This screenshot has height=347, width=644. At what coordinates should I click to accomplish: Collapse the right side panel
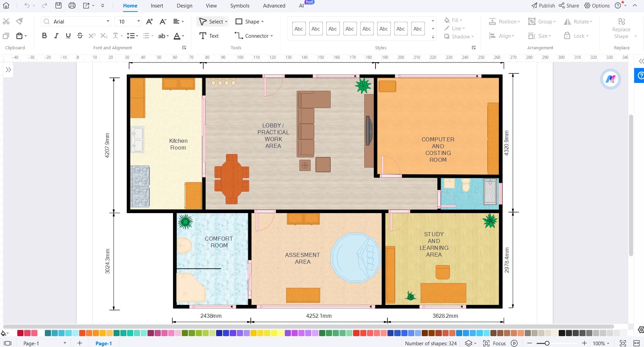click(641, 61)
